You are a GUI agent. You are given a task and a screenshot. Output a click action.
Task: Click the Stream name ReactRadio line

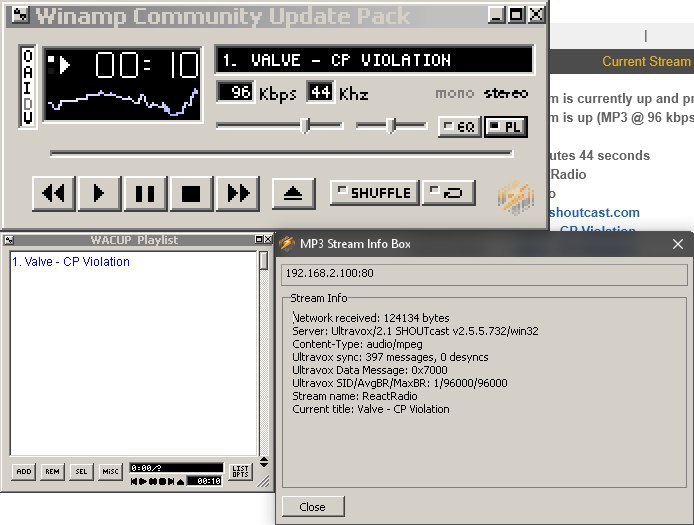(x=355, y=396)
